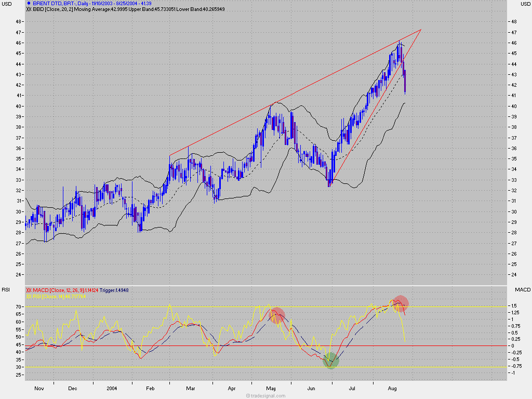
Task: Click the red XX marker beside MACD label
Action: click(x=29, y=289)
